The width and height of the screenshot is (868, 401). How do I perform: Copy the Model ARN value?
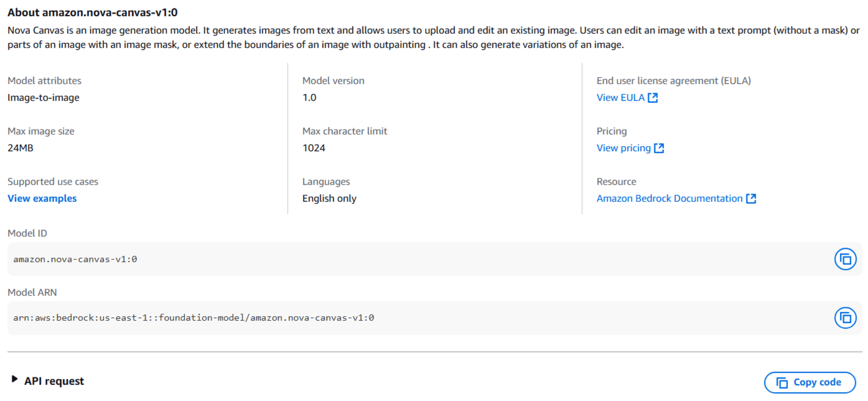845,318
